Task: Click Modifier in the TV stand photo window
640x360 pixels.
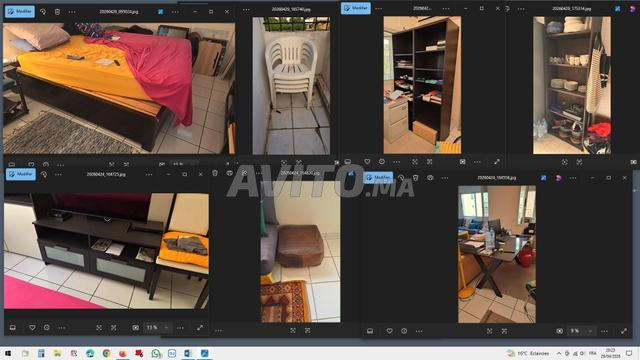Action: pos(21,174)
